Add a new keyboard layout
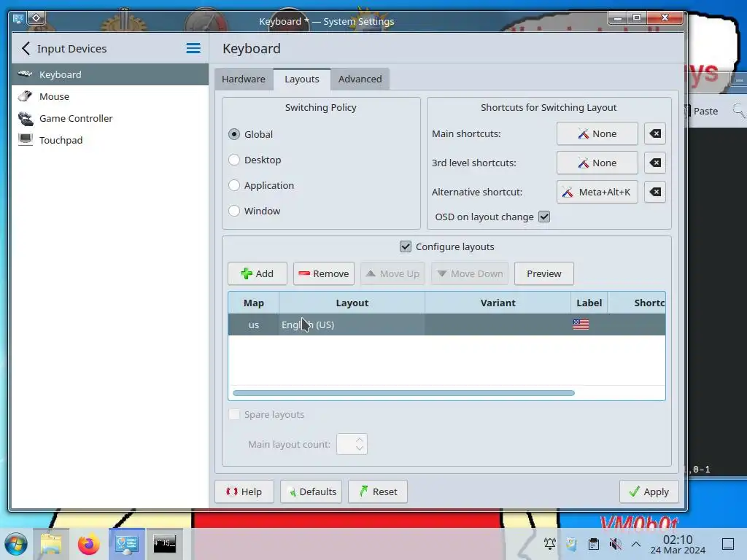 (258, 274)
